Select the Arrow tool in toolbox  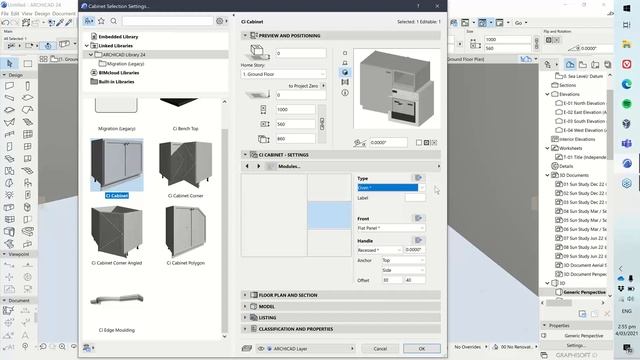coord(10,63)
